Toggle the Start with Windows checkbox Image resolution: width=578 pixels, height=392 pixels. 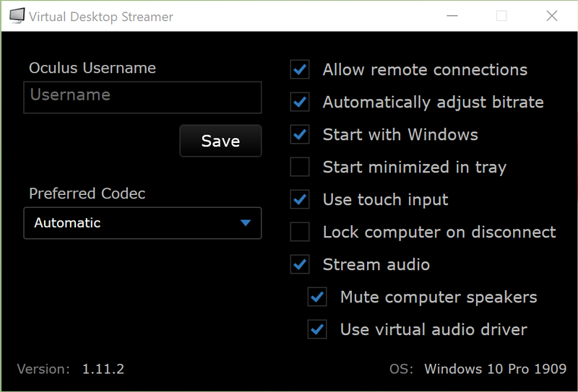(x=300, y=135)
